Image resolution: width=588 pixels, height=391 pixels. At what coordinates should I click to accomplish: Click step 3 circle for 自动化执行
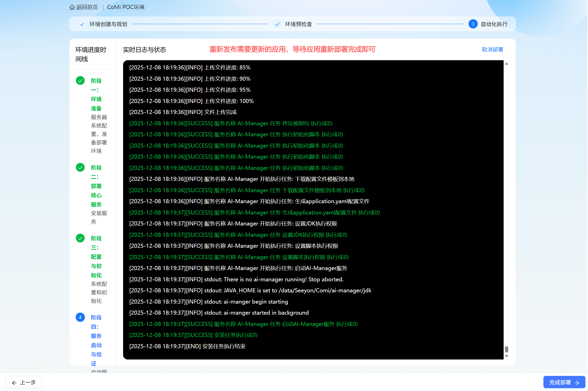[x=473, y=24]
